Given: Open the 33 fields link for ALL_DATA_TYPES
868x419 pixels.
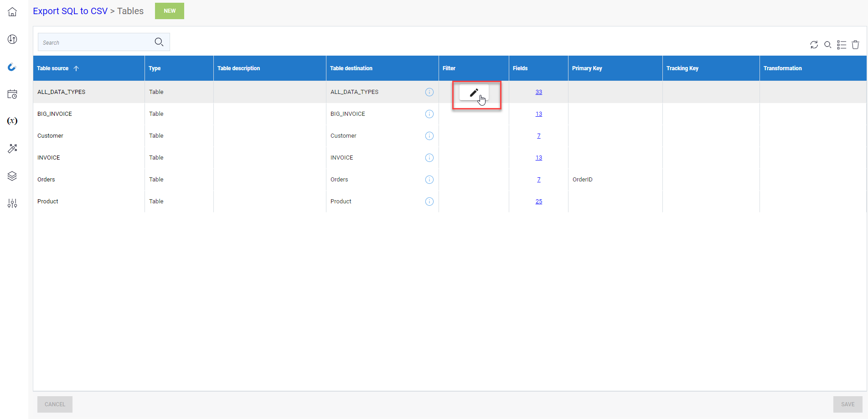Looking at the screenshot, I should [x=538, y=92].
